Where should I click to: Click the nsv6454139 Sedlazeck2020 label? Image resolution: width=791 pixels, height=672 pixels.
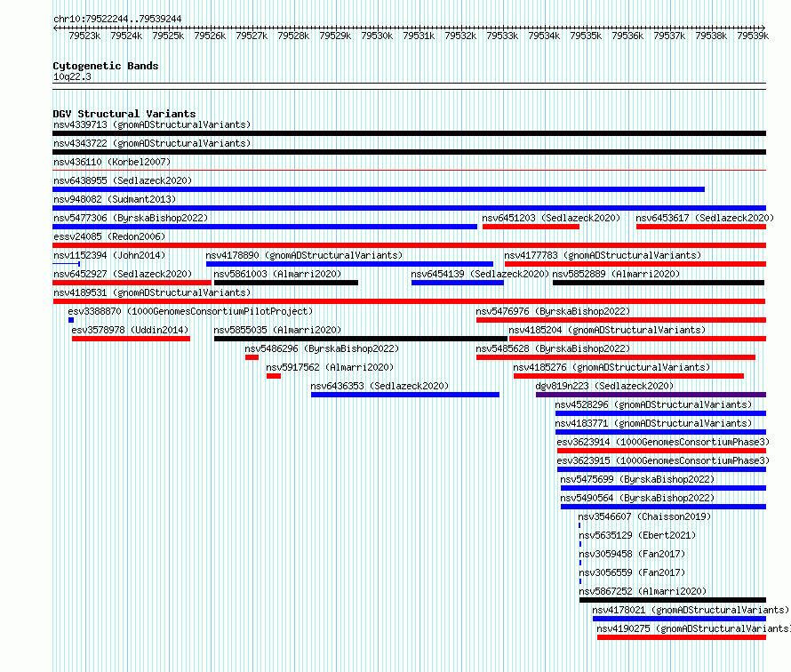(480, 274)
